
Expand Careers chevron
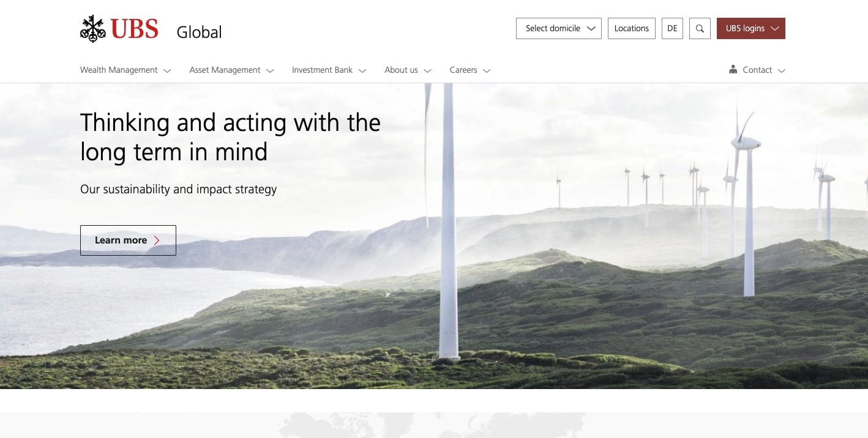point(487,71)
